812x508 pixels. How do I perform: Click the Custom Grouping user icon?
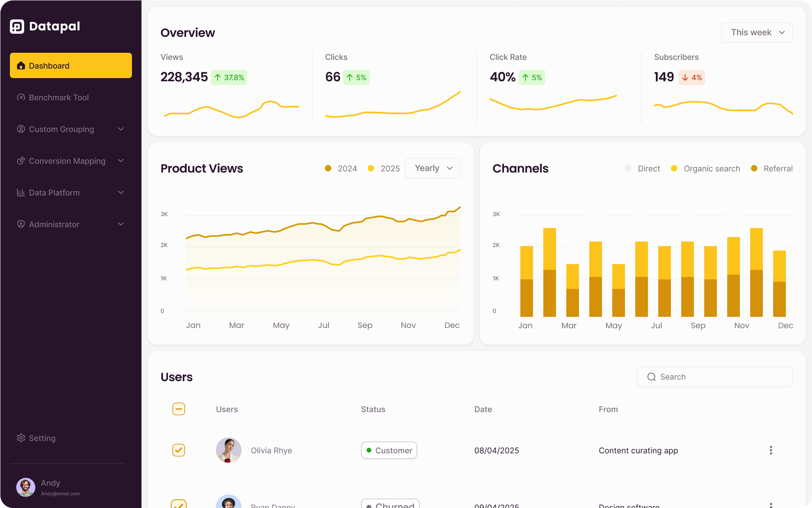(21, 129)
